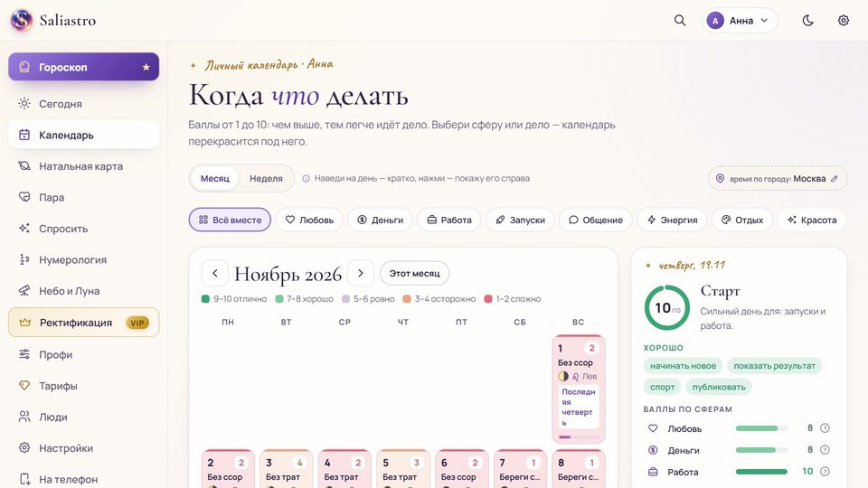The height and width of the screenshot is (488, 868).
Task: Filter calendar by Красота
Action: click(x=812, y=220)
